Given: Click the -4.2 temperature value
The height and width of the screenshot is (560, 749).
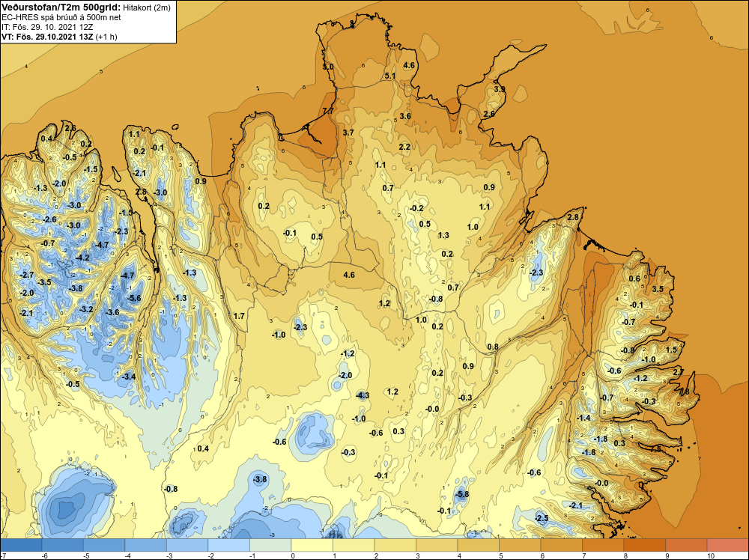Looking at the screenshot, I should (x=82, y=258).
